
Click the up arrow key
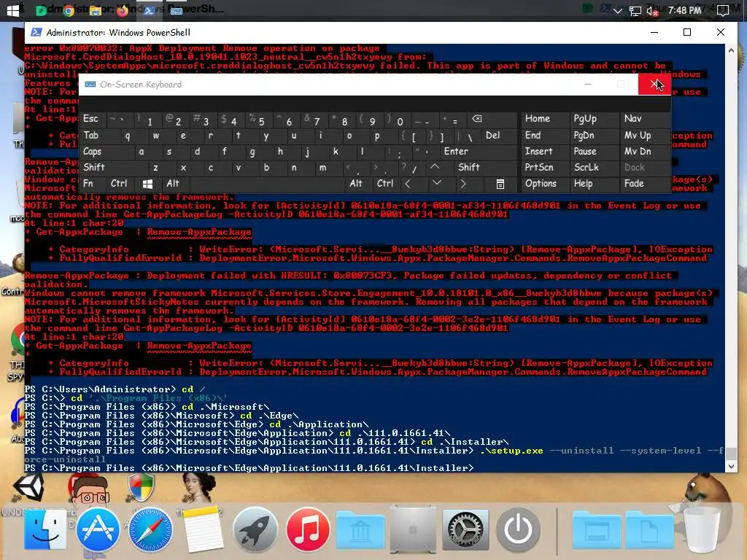tap(435, 168)
